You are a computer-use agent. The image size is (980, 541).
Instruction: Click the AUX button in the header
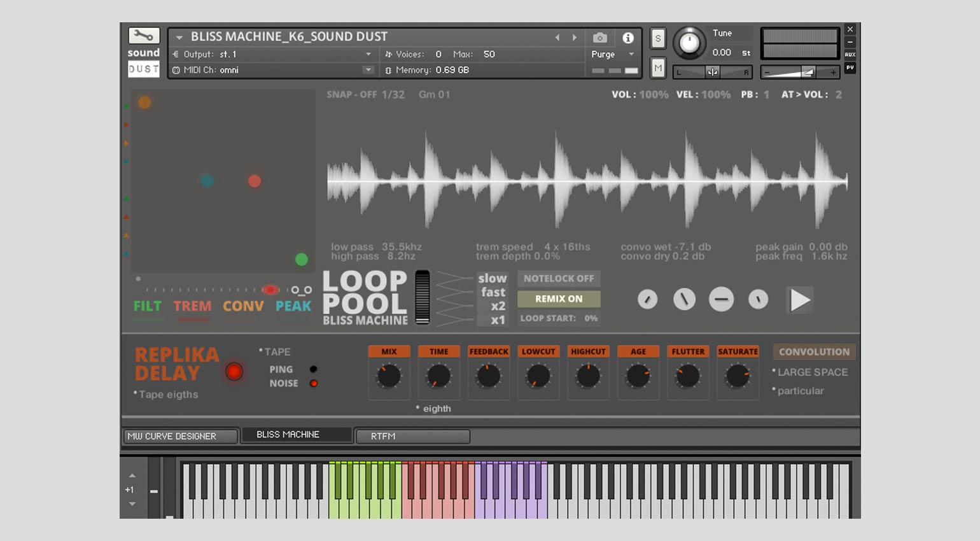tap(850, 55)
